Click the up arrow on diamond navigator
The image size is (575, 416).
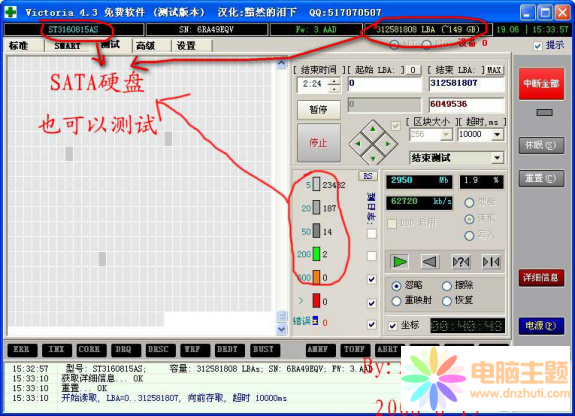coord(373,129)
